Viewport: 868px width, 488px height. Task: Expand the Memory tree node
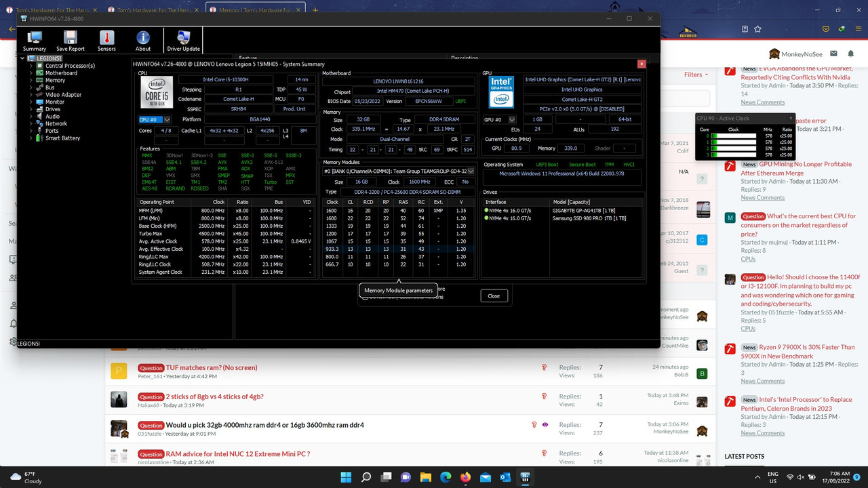(31, 80)
